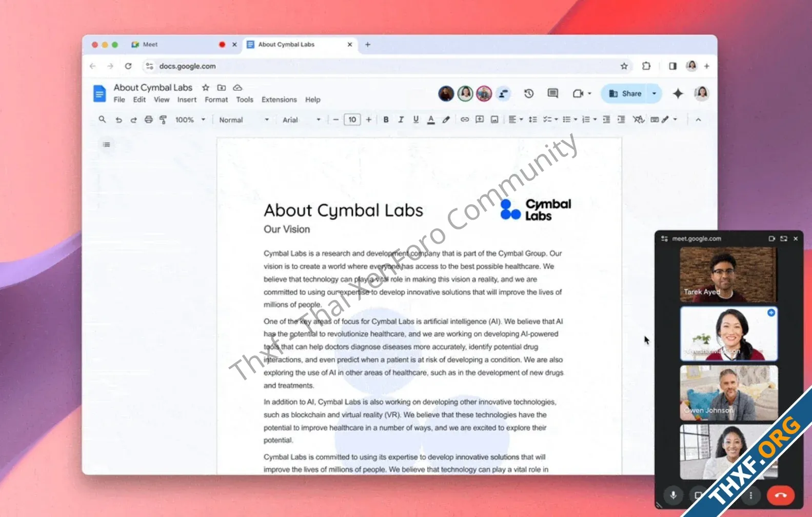Click the meeting follow icon beside the avatars

[x=504, y=93]
